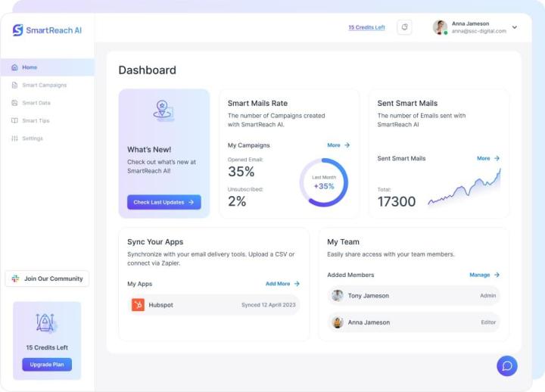Open Smart Data from sidebar

pos(36,103)
